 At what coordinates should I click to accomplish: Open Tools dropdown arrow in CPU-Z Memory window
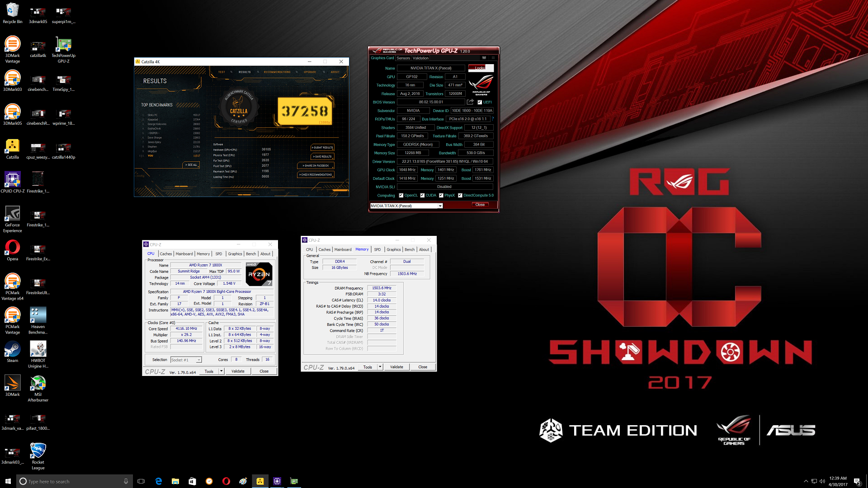380,366
